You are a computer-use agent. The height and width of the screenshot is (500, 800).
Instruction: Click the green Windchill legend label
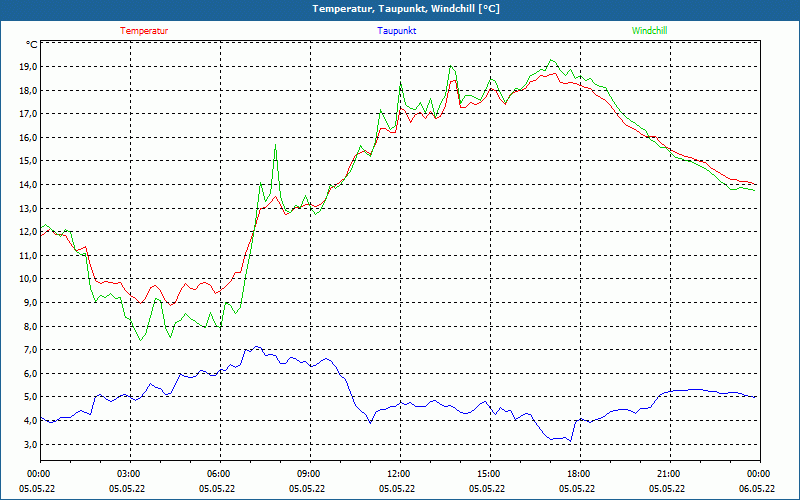click(x=649, y=31)
